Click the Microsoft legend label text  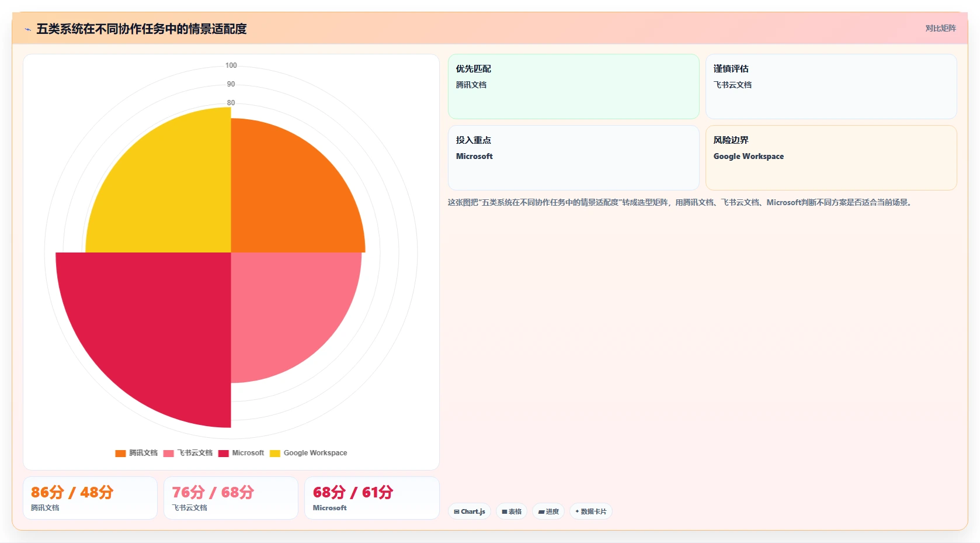point(248,453)
